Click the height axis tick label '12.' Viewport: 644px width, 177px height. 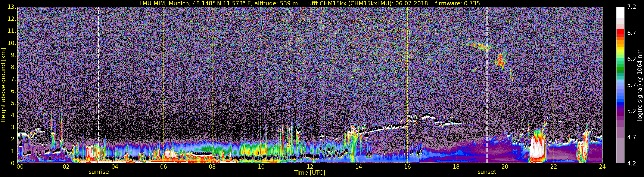pyautogui.click(x=12, y=19)
